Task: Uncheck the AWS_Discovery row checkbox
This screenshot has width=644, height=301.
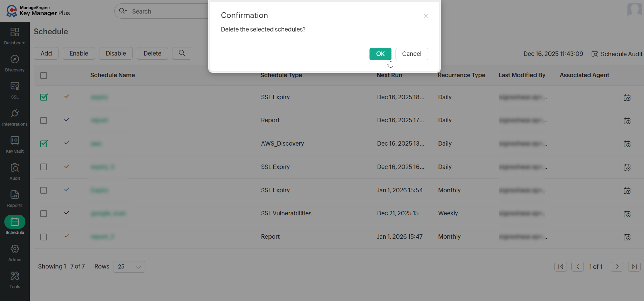Action: [x=44, y=144]
